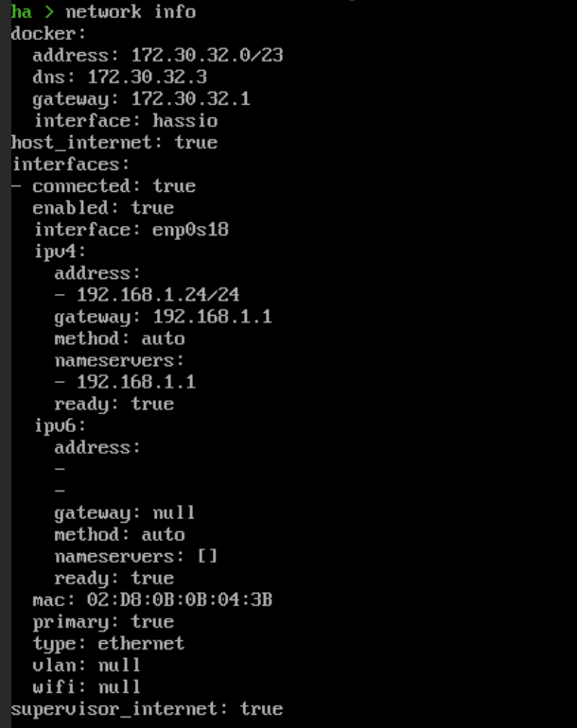Select the hassio interface name
Viewport: 577px width, 728px height.
point(185,121)
